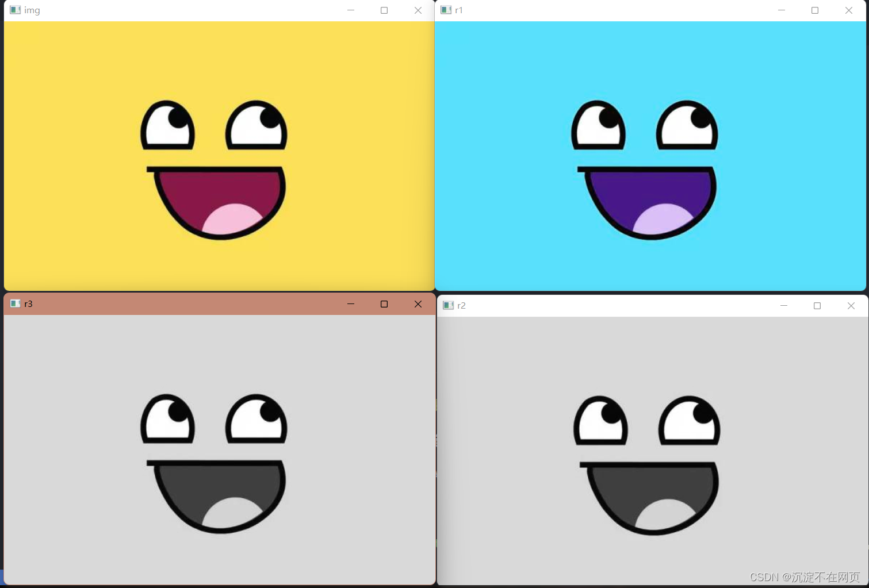Maximize the img window
The image size is (869, 588).
click(384, 10)
